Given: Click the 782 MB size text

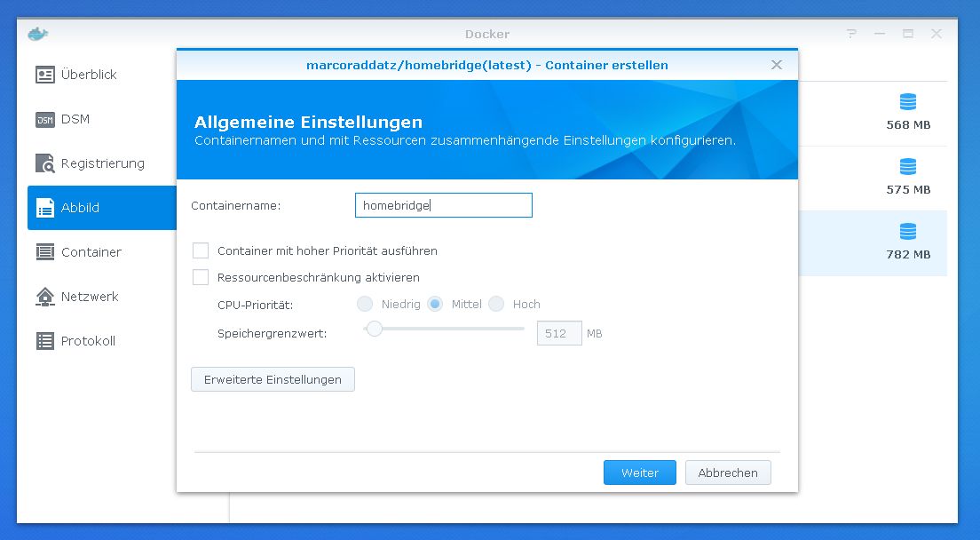Looking at the screenshot, I should tap(908, 254).
